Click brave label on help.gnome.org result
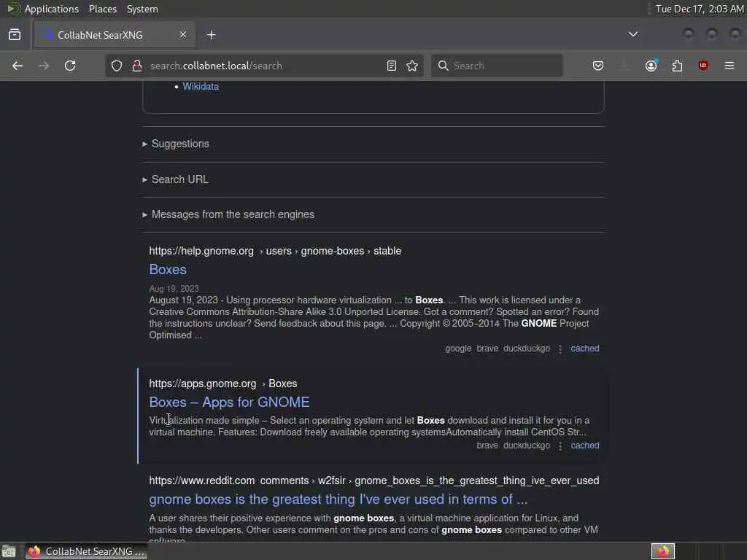The width and height of the screenshot is (747, 560). (487, 349)
